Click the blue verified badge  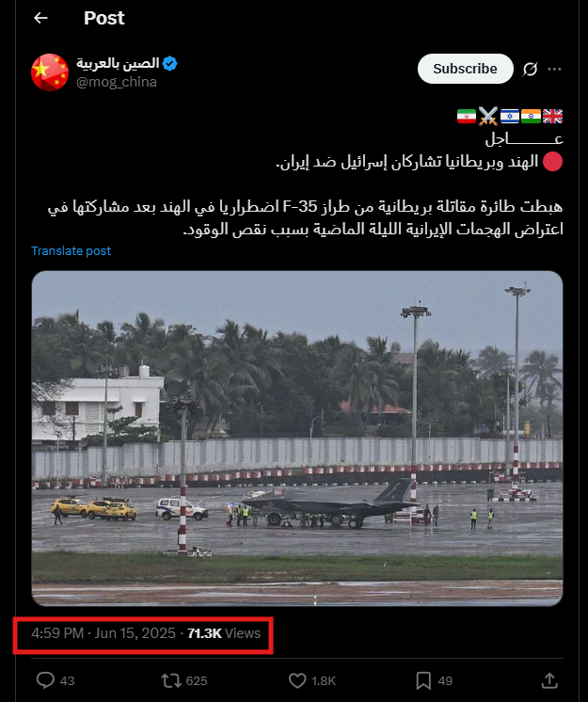pyautogui.click(x=170, y=64)
